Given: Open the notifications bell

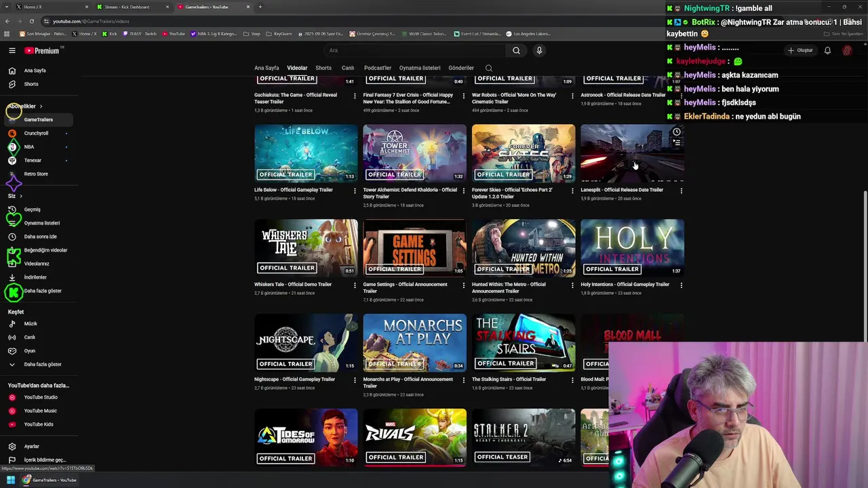Looking at the screenshot, I should (827, 50).
